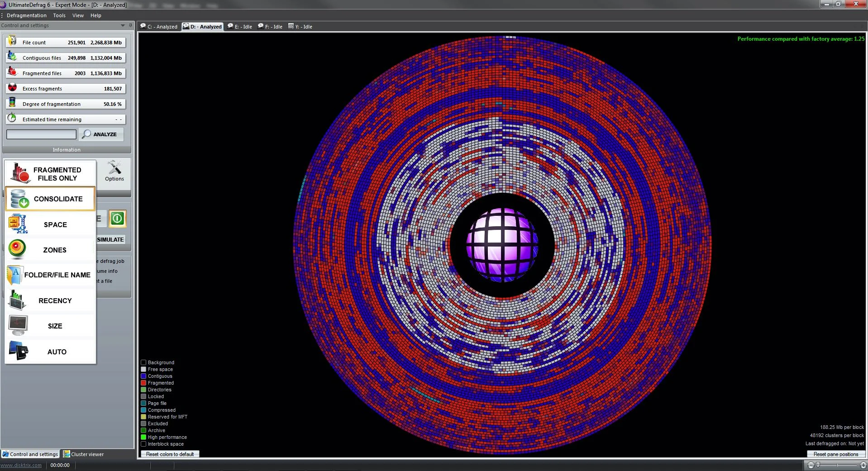Choose the Folder/File Name method
The image size is (868, 471).
[50, 275]
